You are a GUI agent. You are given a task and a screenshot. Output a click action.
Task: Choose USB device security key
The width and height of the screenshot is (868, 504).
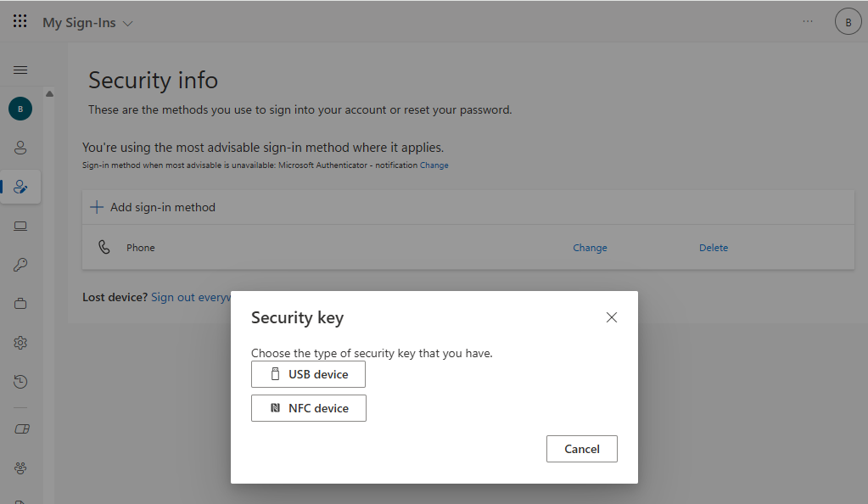309,374
